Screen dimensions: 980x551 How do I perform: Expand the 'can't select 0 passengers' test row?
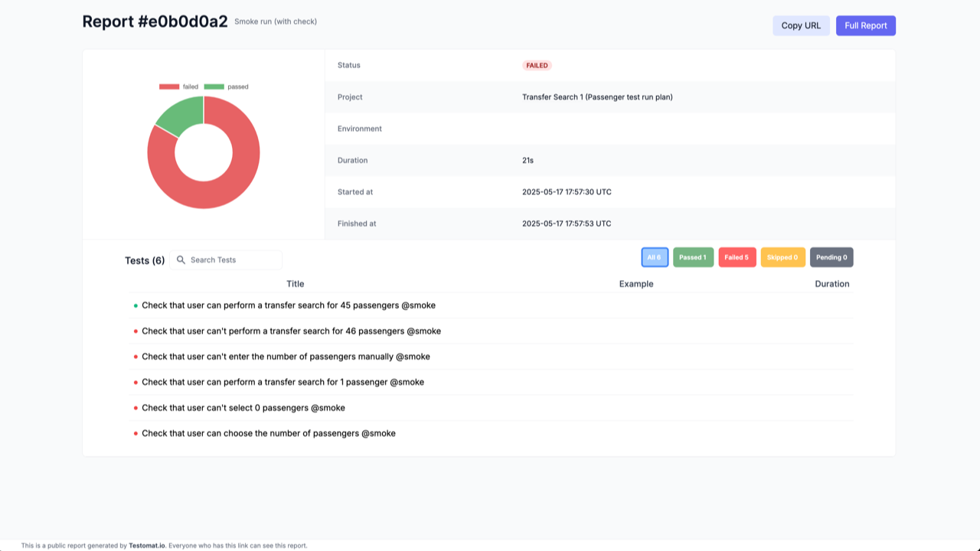point(243,407)
